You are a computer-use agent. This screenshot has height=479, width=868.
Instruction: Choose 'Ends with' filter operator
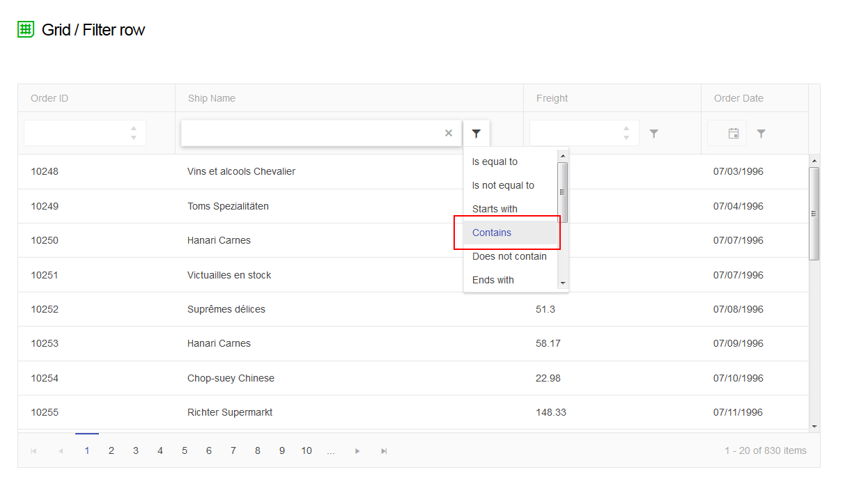point(493,280)
